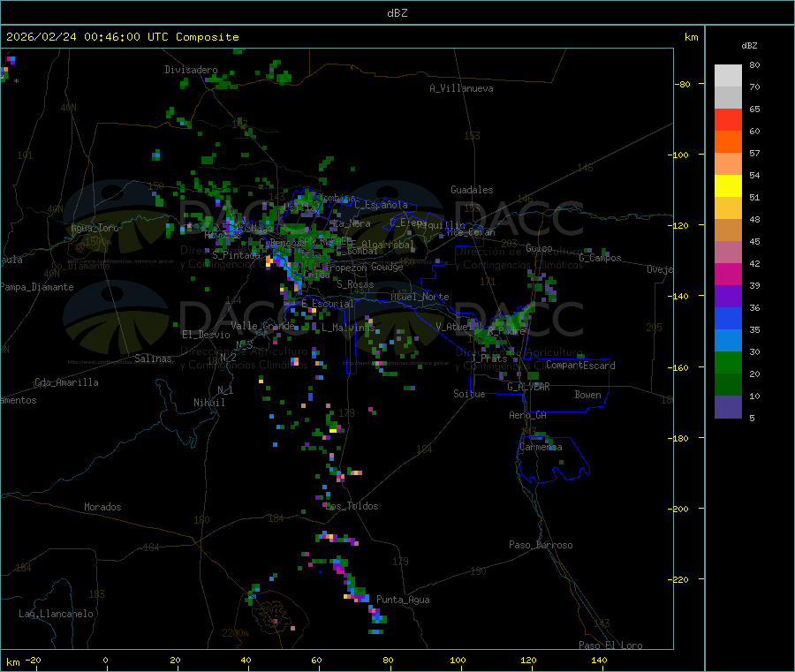Click the Aero_GA label
The height and width of the screenshot is (672, 795).
528,415
